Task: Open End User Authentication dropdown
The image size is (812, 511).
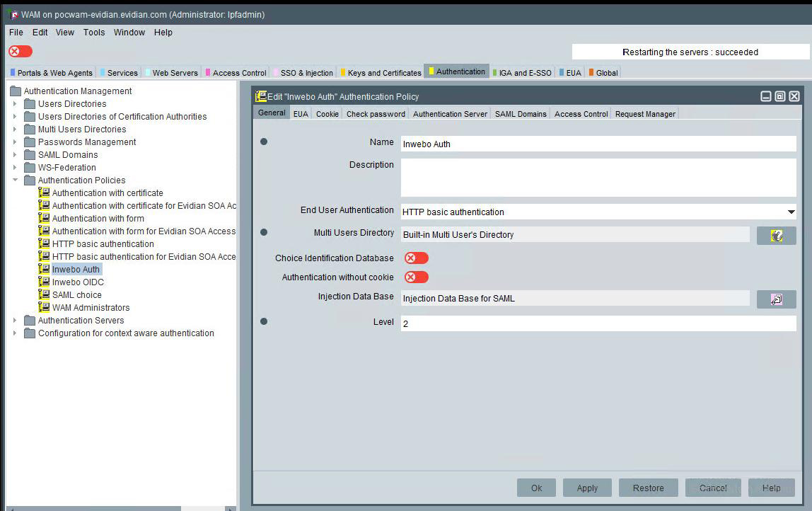Action: pyautogui.click(x=790, y=212)
